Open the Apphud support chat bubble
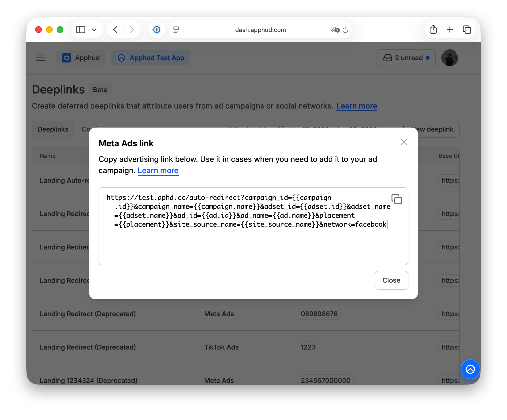Image resolution: width=507 pixels, height=420 pixels. [470, 369]
